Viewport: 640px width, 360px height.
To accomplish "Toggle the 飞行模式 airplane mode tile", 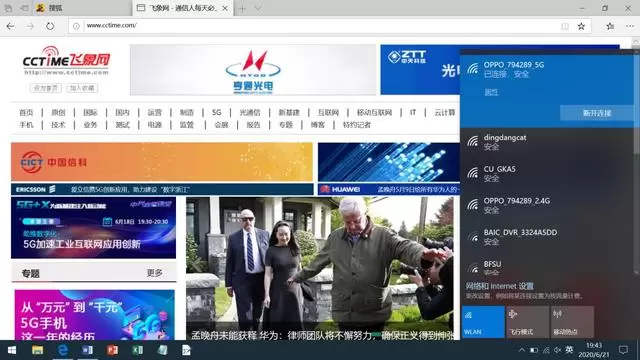I will tap(527, 322).
